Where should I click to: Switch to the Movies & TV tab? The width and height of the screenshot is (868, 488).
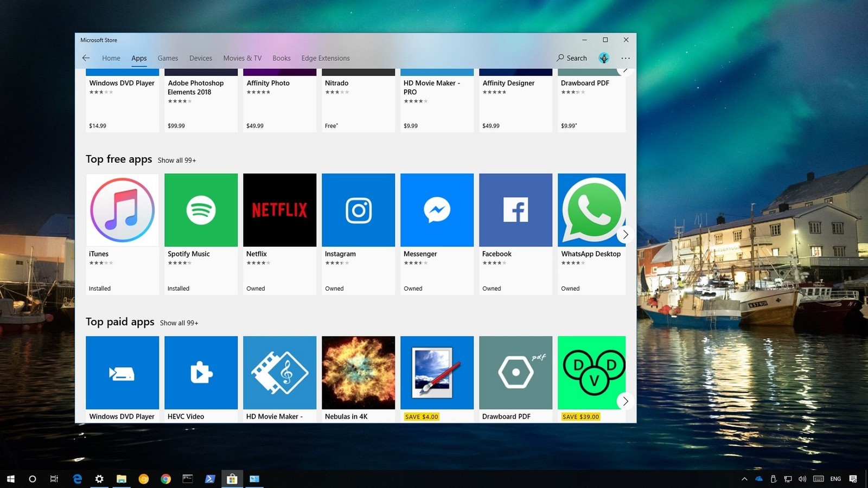(242, 58)
